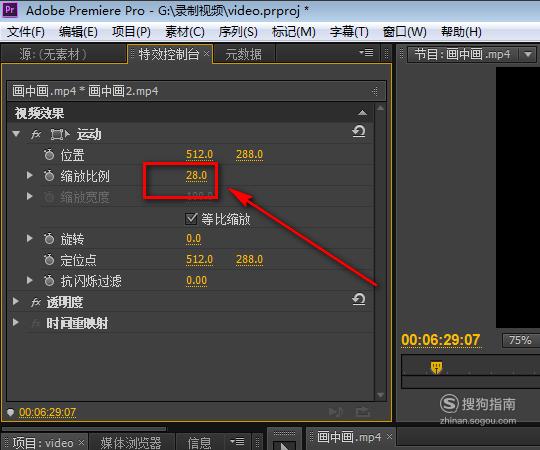The image size is (540, 450).
Task: Click the effect controls timecode 00:06:29:07
Action: (47, 412)
